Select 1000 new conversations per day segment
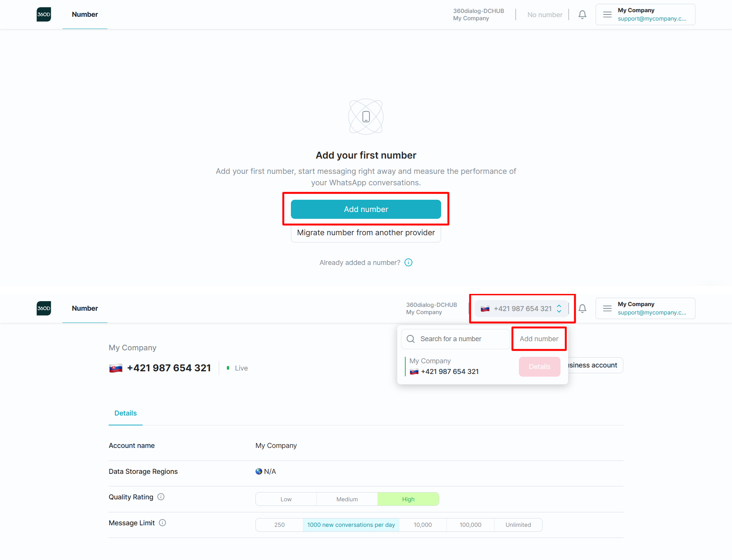Screen dimensions: 732x560 point(351,525)
